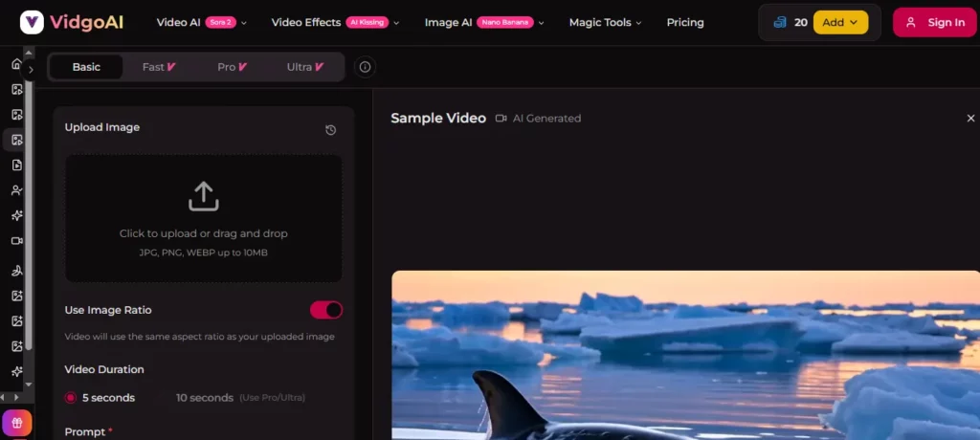Click the image-plus icon directly below the banana icon

[17, 296]
